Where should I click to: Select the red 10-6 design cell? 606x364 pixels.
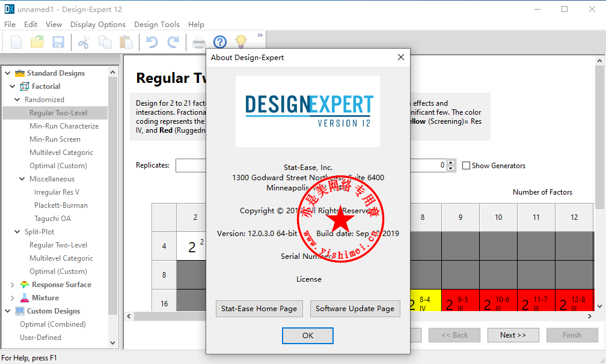pos(498,300)
